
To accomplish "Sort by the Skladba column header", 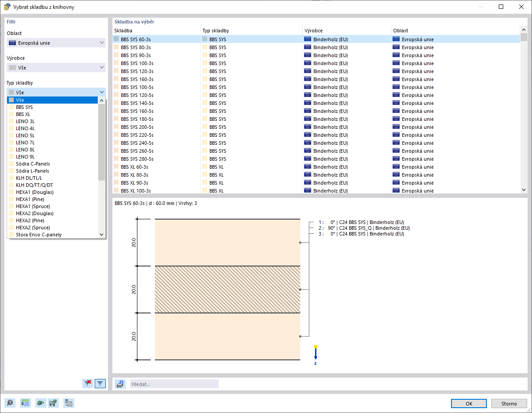I will [x=157, y=31].
